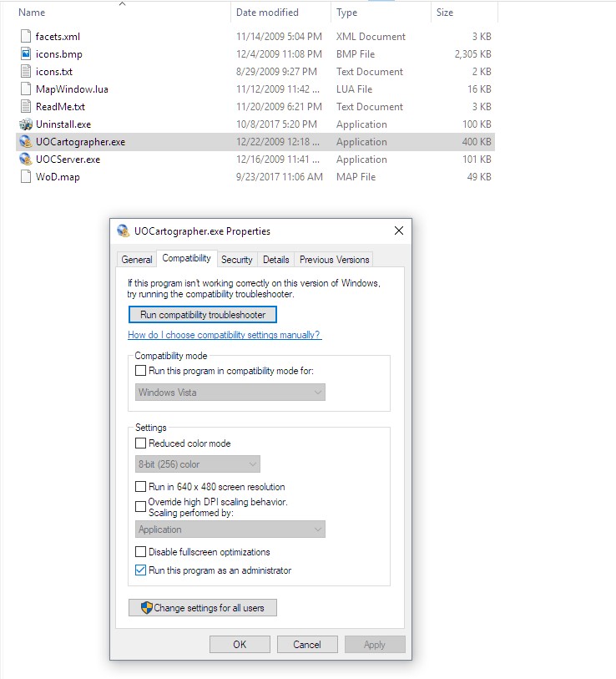Click Run compatibility troubleshooter button
616x679 pixels.
(x=203, y=315)
